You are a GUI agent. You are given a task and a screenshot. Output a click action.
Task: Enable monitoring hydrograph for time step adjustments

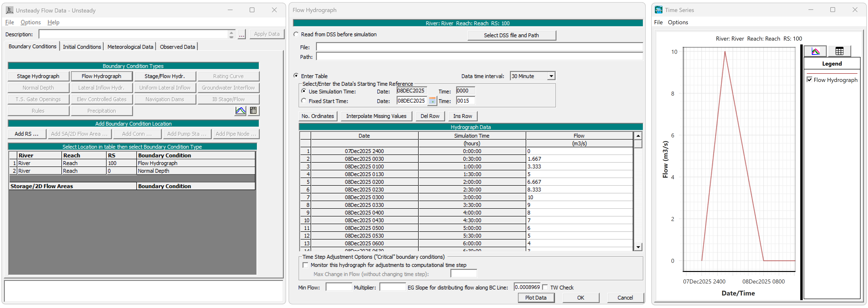pos(305,265)
